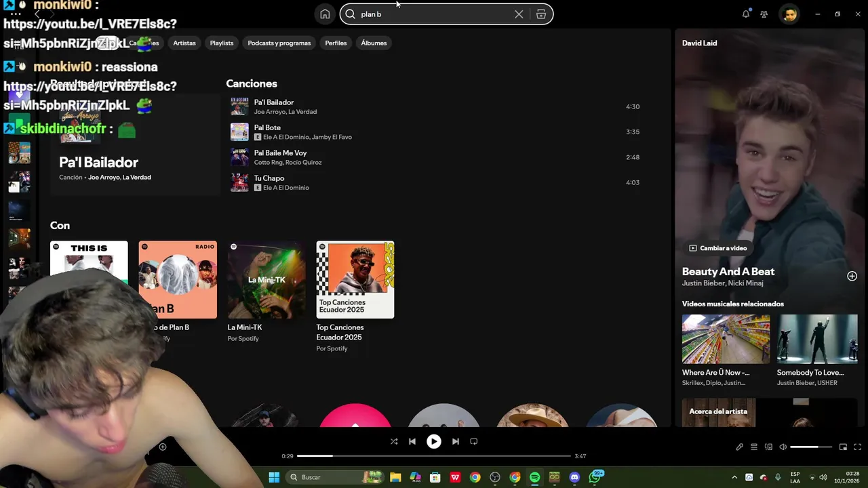868x488 pixels.
Task: Filter results by Playlists
Action: [x=222, y=43]
